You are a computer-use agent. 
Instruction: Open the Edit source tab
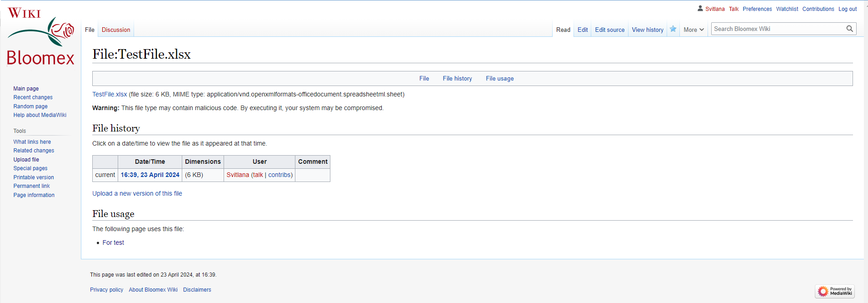pyautogui.click(x=610, y=30)
